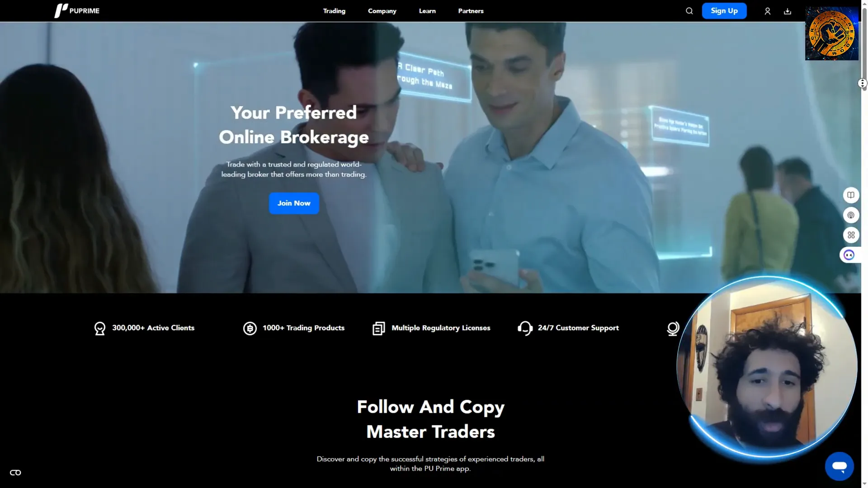Expand the Company navigation menu

pyautogui.click(x=382, y=11)
